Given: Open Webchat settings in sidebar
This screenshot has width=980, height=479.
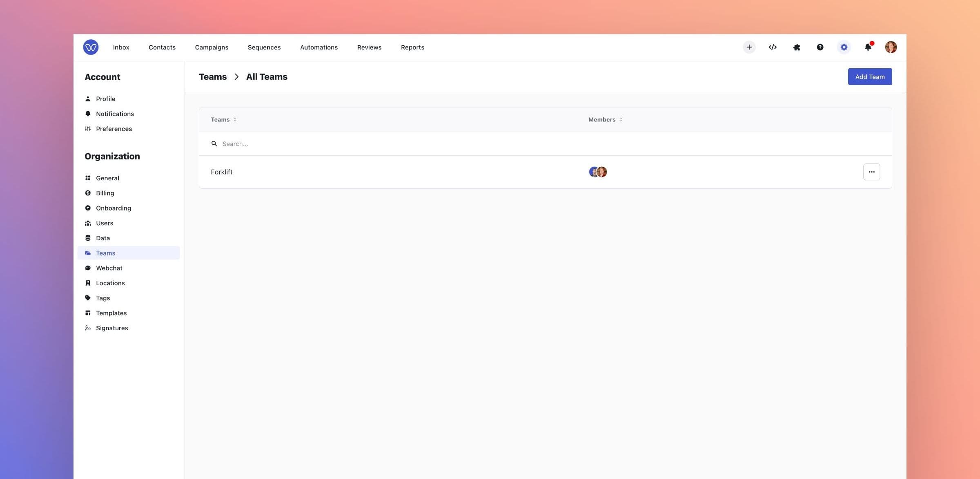Looking at the screenshot, I should [109, 268].
